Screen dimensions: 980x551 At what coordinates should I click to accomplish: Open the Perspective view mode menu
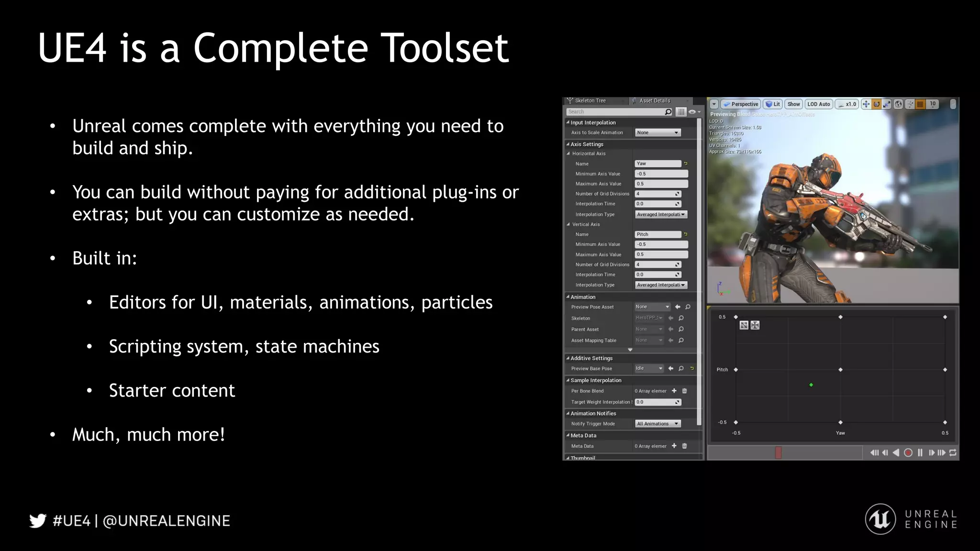740,104
